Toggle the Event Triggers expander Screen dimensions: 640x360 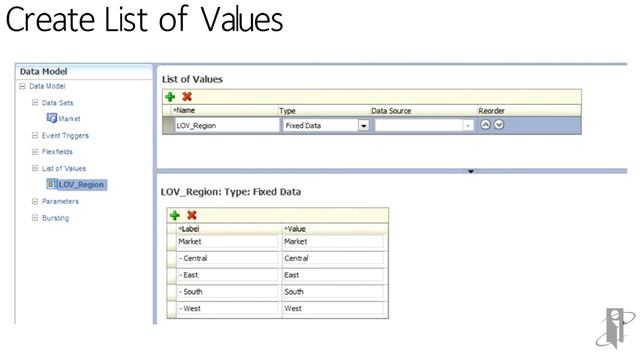(35, 135)
